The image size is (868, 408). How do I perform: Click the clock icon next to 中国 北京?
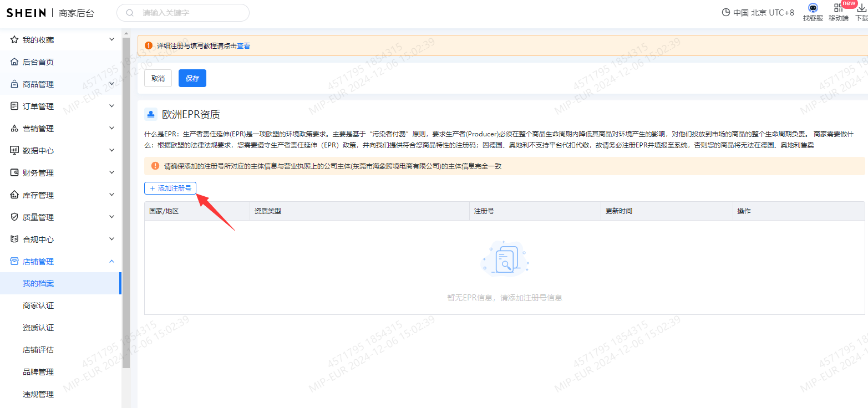coord(725,12)
